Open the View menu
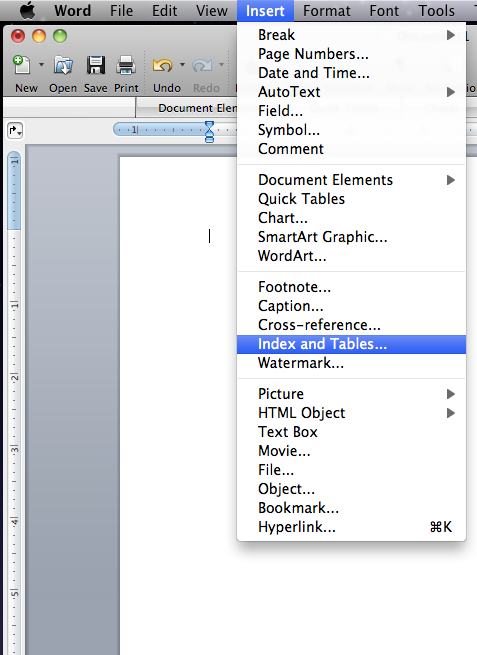 point(212,10)
